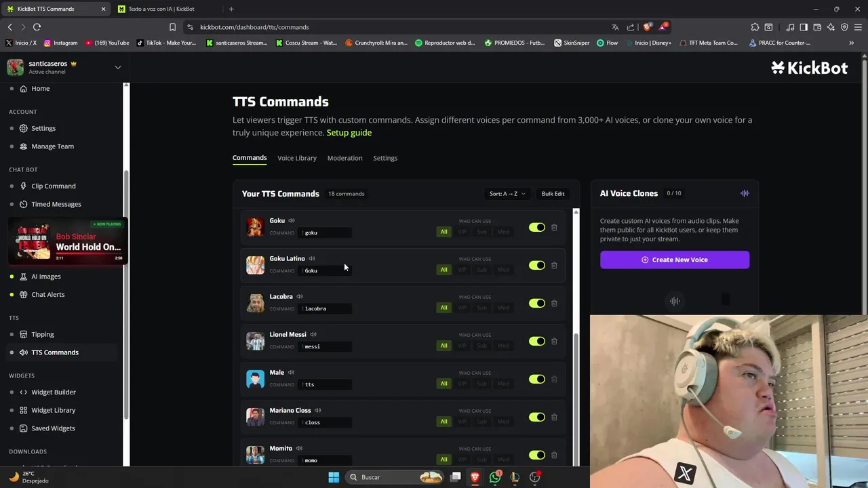Screen dimensions: 868x488
Task: Delete the Goku command with trash icon
Action: 554,227
